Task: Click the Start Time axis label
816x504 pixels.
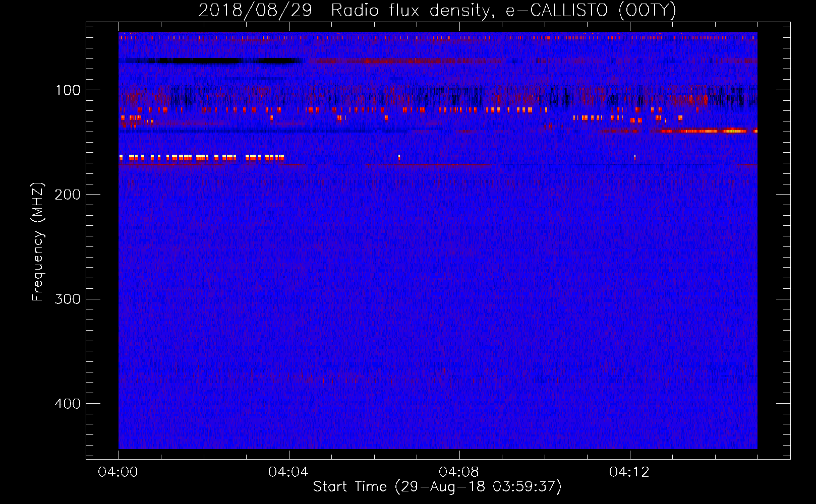Action: (x=437, y=487)
